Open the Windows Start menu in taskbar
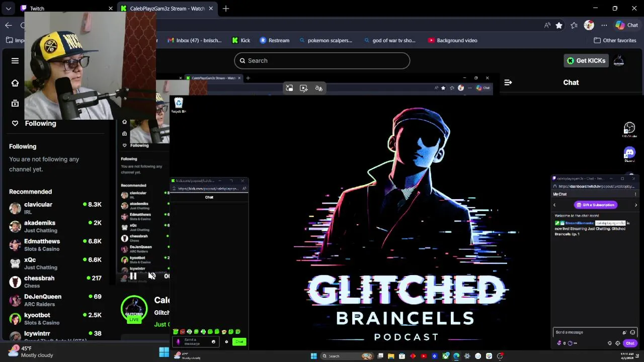 pos(313,356)
